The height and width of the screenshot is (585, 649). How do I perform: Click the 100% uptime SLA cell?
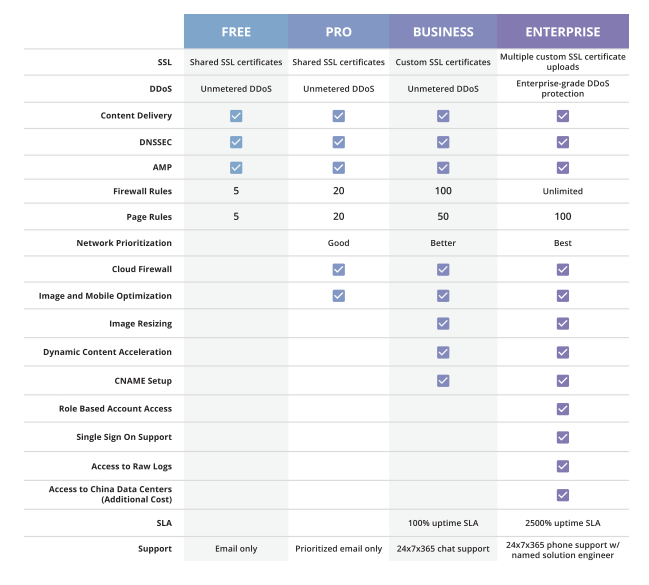click(443, 523)
